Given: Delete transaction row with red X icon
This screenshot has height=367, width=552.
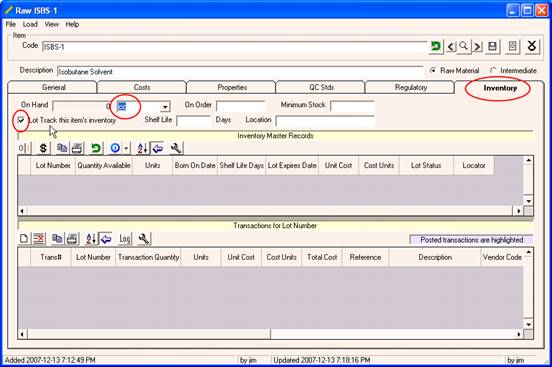Looking at the screenshot, I should tap(39, 239).
